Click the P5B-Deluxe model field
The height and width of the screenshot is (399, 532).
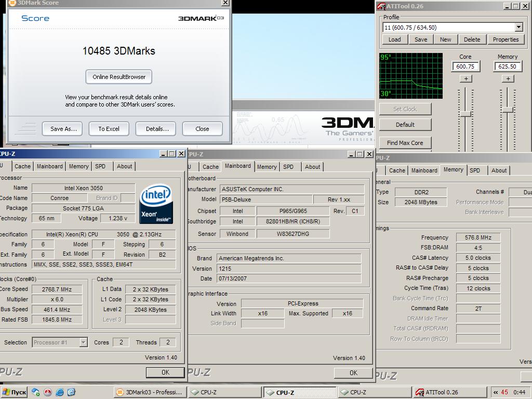click(266, 199)
